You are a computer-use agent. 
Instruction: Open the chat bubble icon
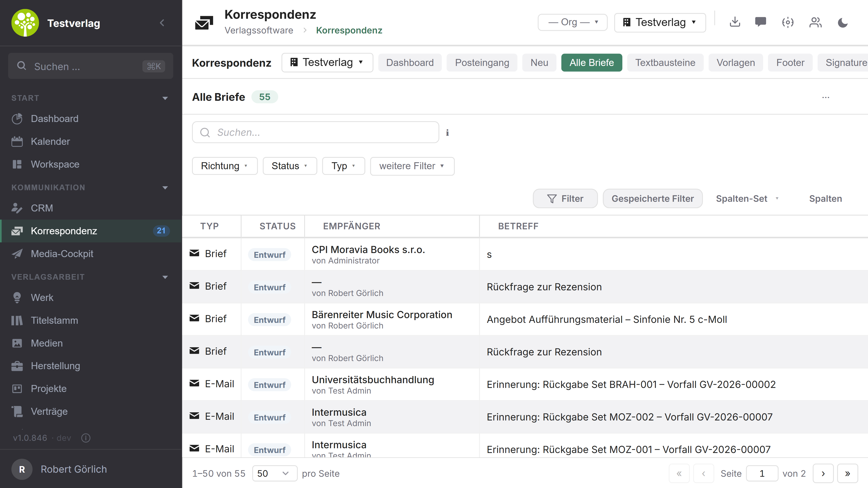point(760,22)
